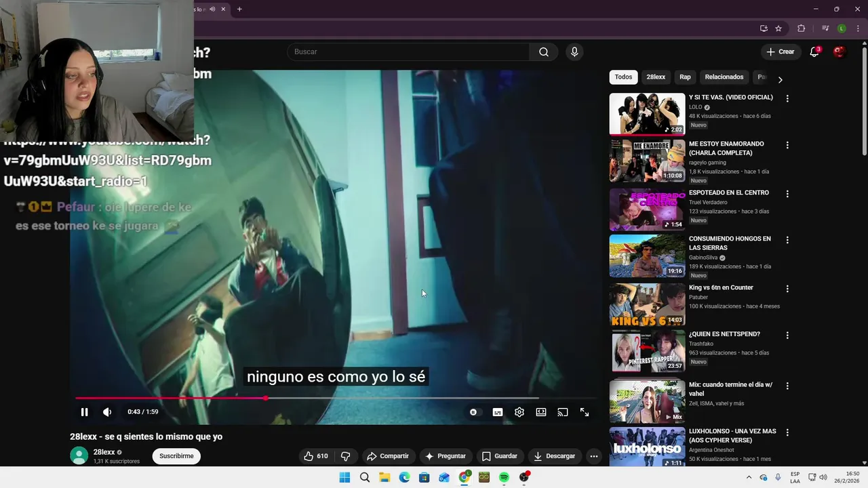Toggle subtitles with the captions icon
The height and width of the screenshot is (488, 868).
pos(498,412)
